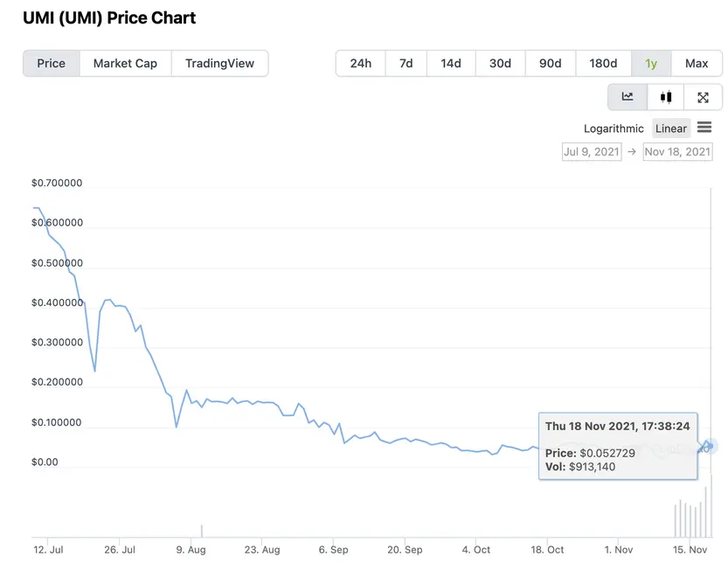This screenshot has width=728, height=570.
Task: Show the 30d price range
Action: tap(500, 63)
